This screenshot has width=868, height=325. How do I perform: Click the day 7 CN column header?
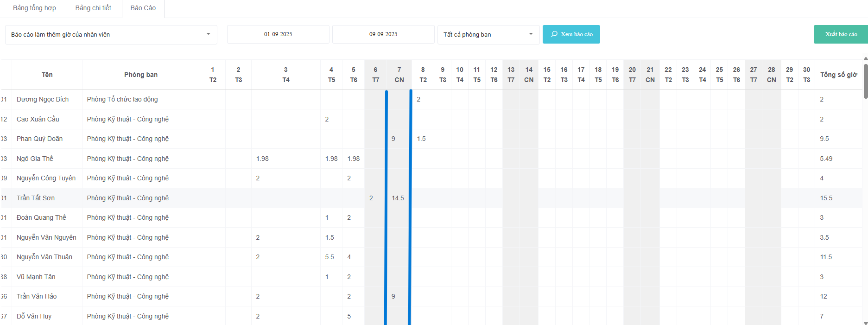[399, 75]
